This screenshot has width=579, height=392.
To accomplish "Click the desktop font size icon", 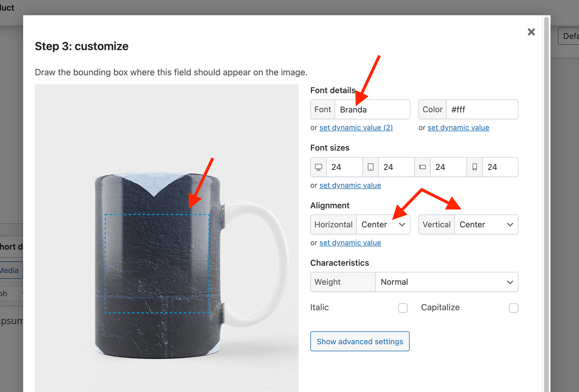I will [319, 167].
